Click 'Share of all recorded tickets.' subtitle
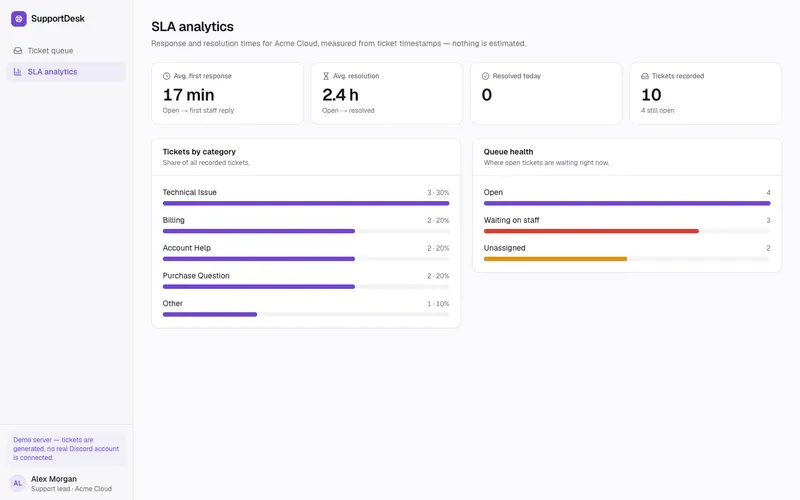 (x=206, y=163)
